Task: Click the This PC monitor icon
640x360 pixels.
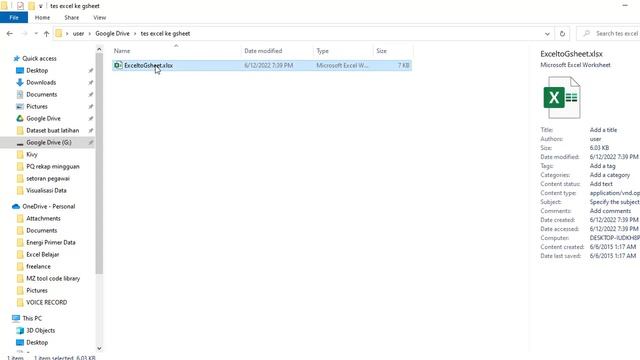Action: (x=16, y=318)
